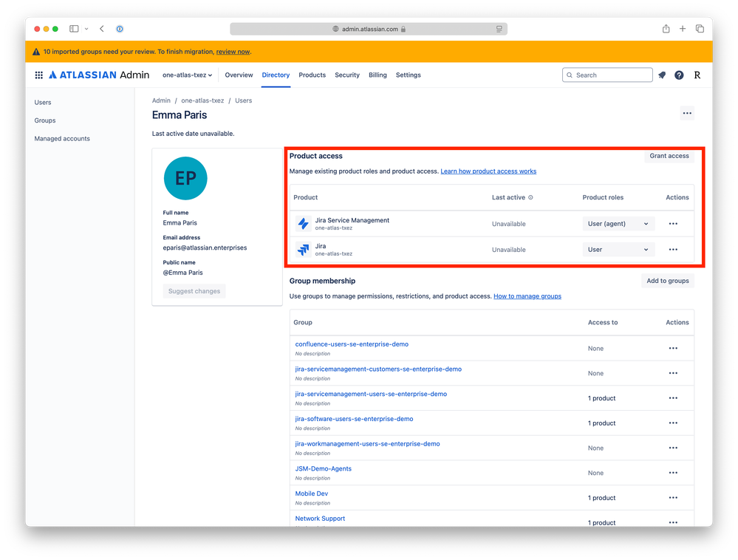Click the Last active info icon
The image size is (738, 560).
[530, 198]
